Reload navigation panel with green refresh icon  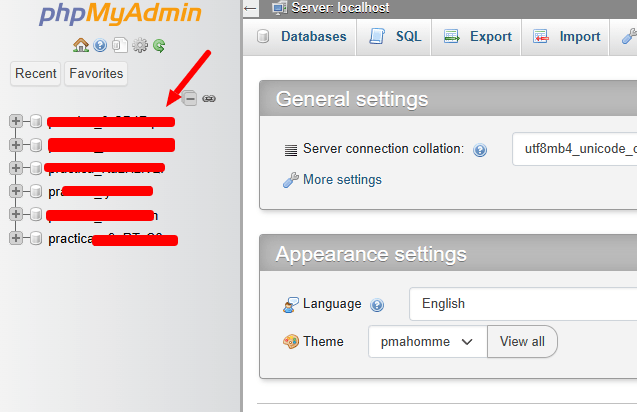[159, 46]
